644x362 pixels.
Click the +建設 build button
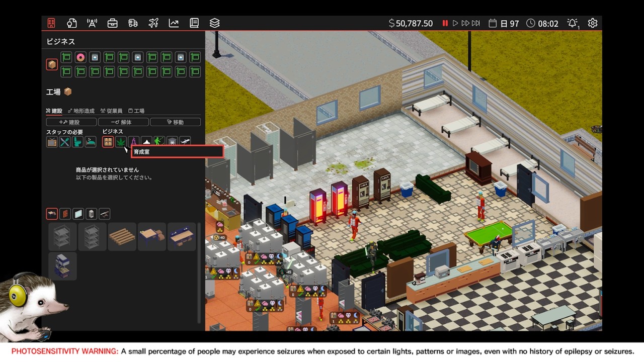click(71, 122)
